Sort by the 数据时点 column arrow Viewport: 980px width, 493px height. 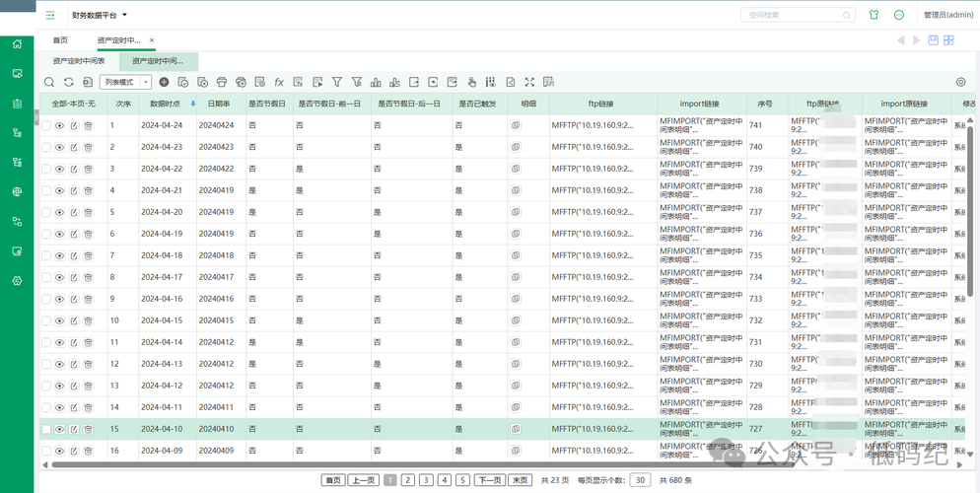pos(192,104)
